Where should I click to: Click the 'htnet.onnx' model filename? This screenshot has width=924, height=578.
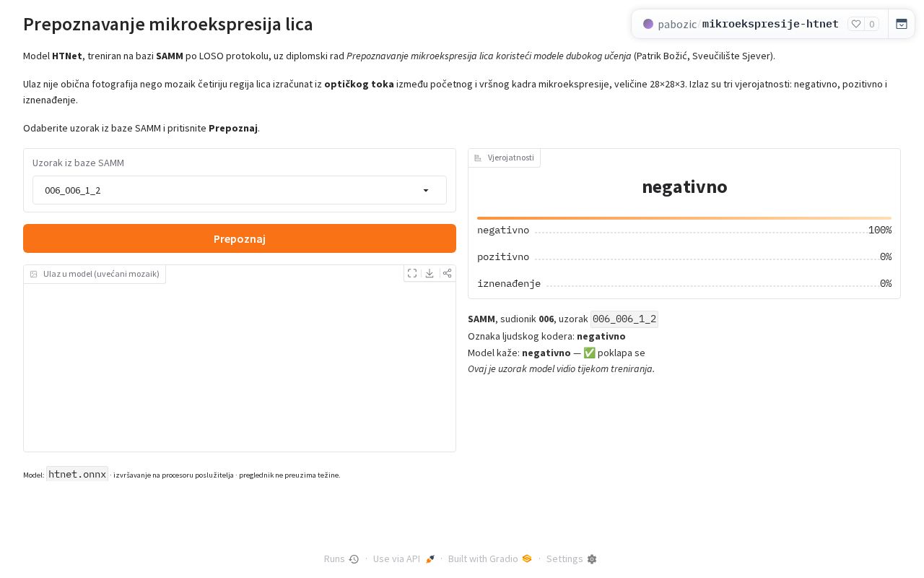tap(77, 475)
